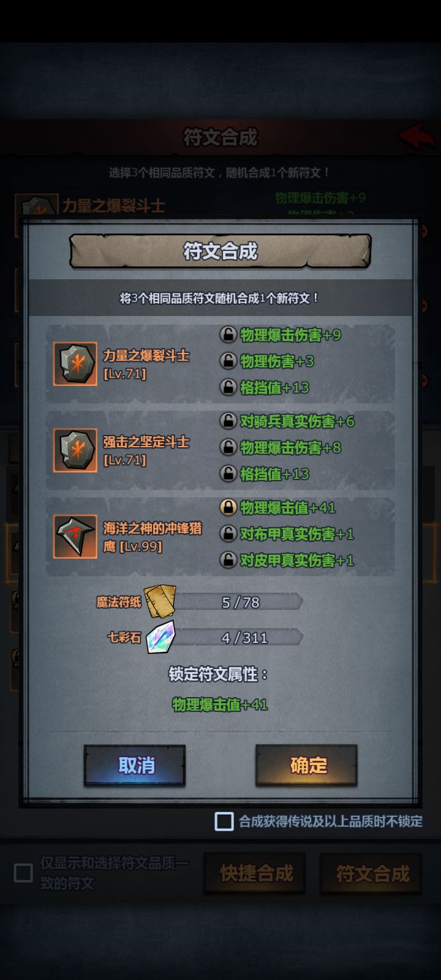This screenshot has height=980, width=441.
Task: Click the 七彩石 crystal icon
Action: (161, 637)
